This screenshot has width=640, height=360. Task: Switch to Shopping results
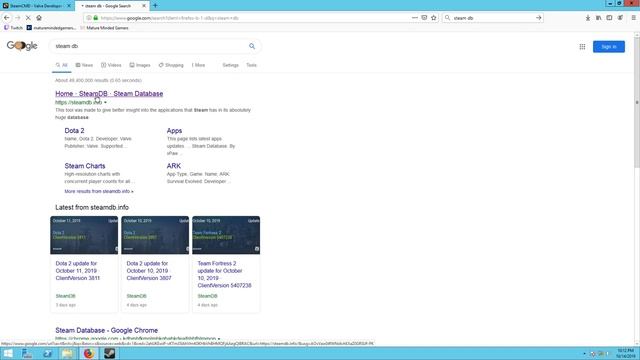(x=171, y=65)
